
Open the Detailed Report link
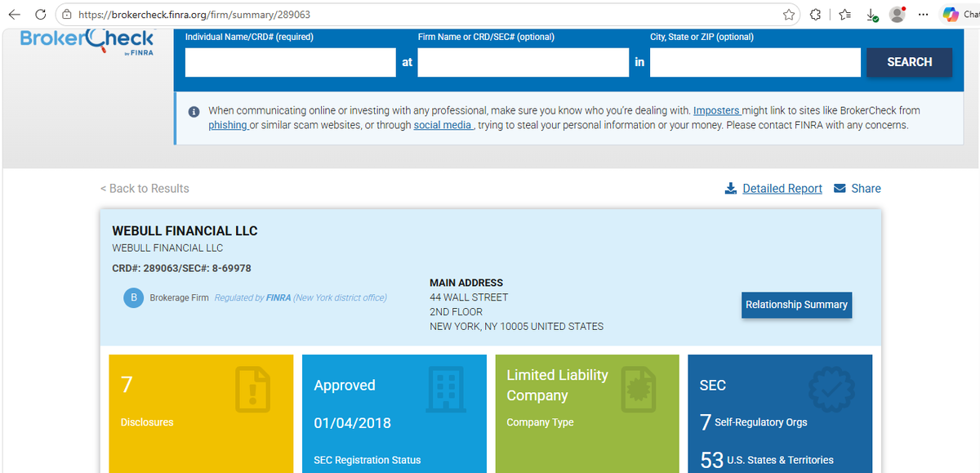(782, 189)
